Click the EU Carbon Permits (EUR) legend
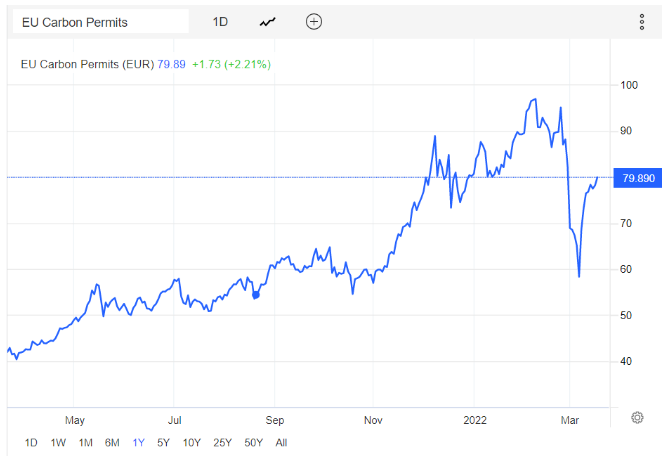Image resolution: width=666 pixels, height=456 pixels. 88,64
